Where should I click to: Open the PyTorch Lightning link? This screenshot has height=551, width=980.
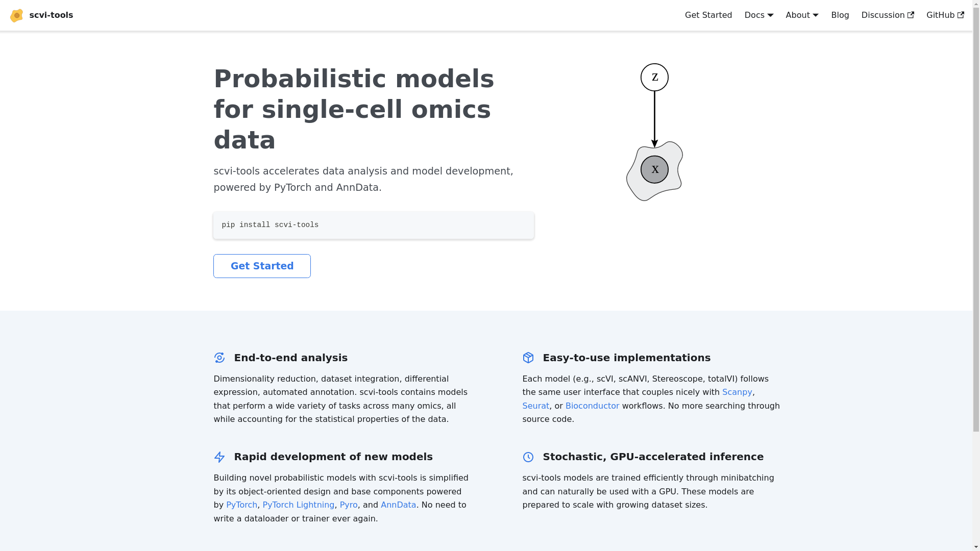click(x=299, y=505)
